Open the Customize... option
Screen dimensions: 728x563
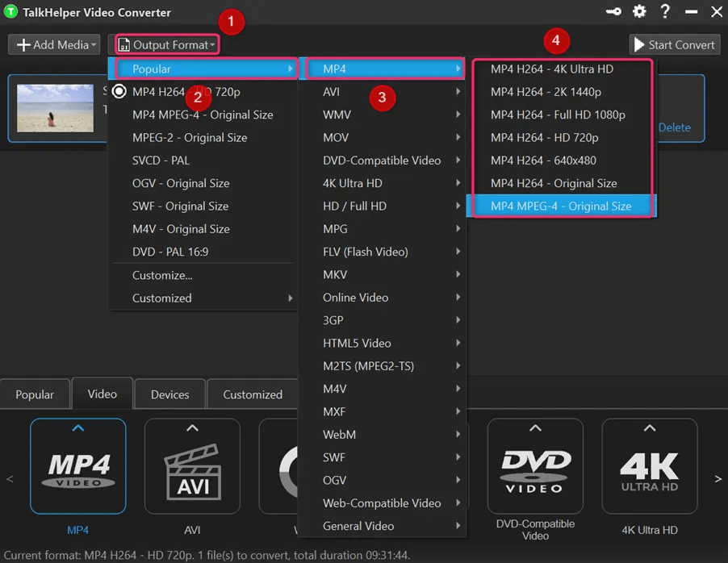tap(204, 275)
